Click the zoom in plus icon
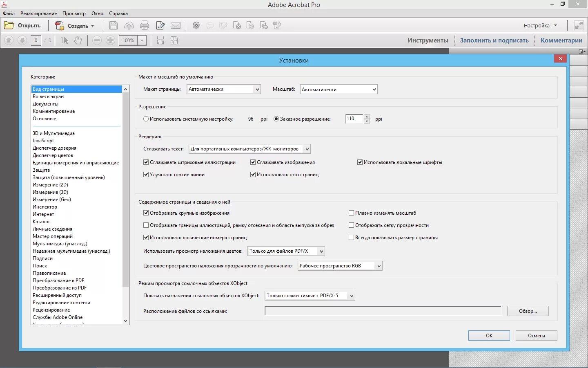The width and height of the screenshot is (588, 368). tap(110, 40)
